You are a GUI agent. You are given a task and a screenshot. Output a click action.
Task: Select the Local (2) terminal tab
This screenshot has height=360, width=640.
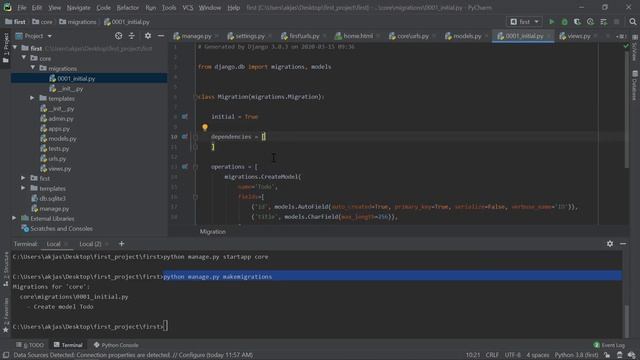tap(90, 244)
